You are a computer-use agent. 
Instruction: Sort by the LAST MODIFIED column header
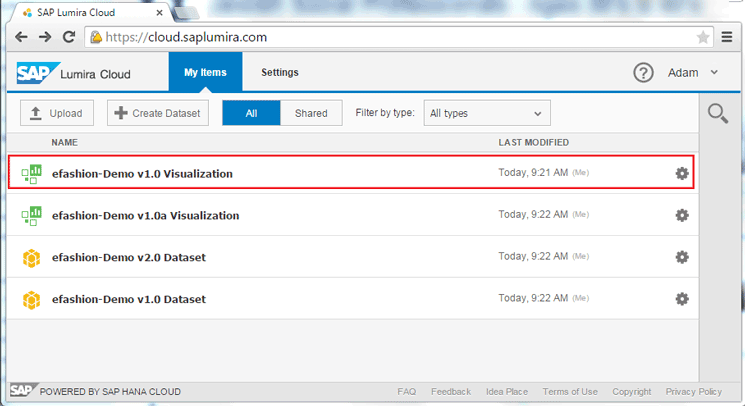pos(534,142)
